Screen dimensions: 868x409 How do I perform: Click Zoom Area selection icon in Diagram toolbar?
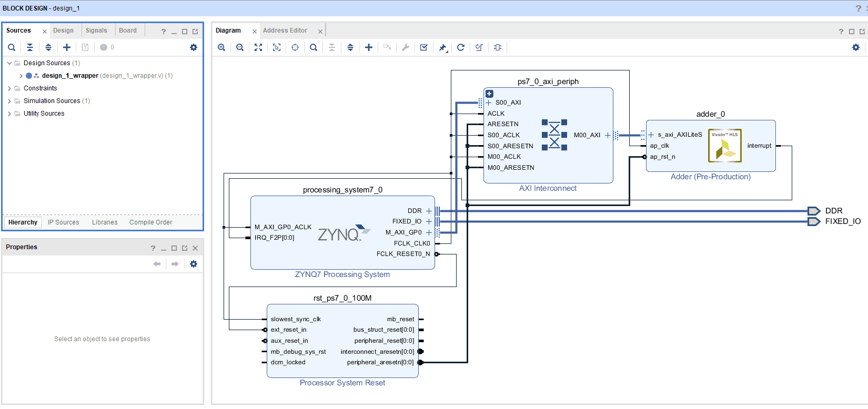tap(277, 47)
